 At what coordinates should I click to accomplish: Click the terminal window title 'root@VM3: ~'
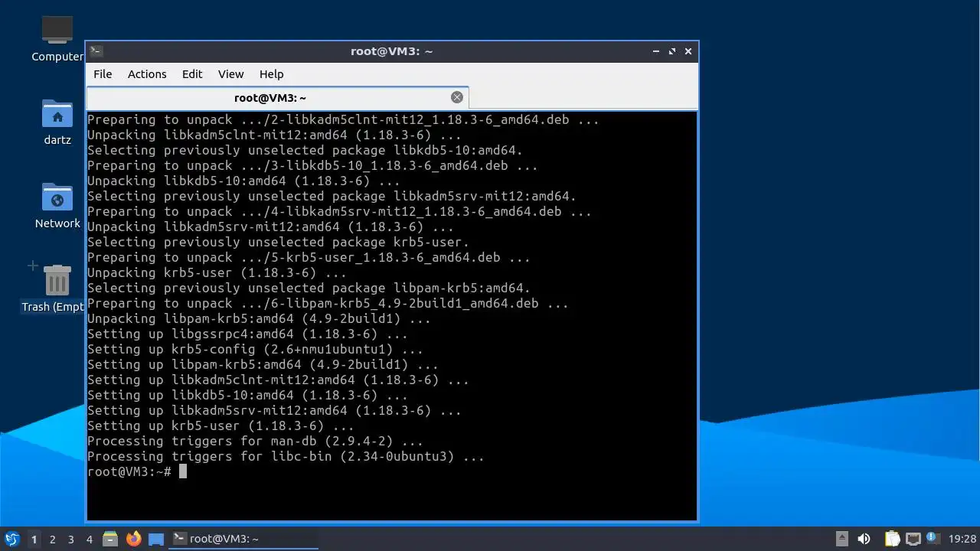pos(392,51)
